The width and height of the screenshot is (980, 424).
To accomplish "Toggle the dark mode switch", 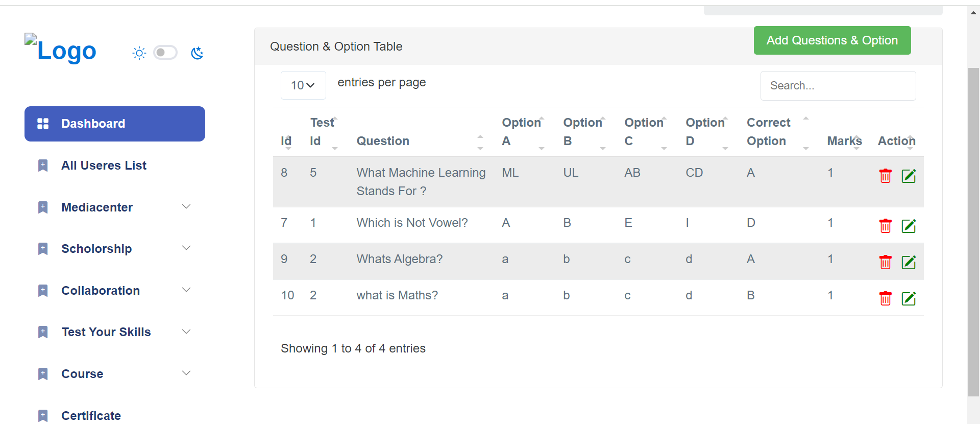I will pos(165,53).
